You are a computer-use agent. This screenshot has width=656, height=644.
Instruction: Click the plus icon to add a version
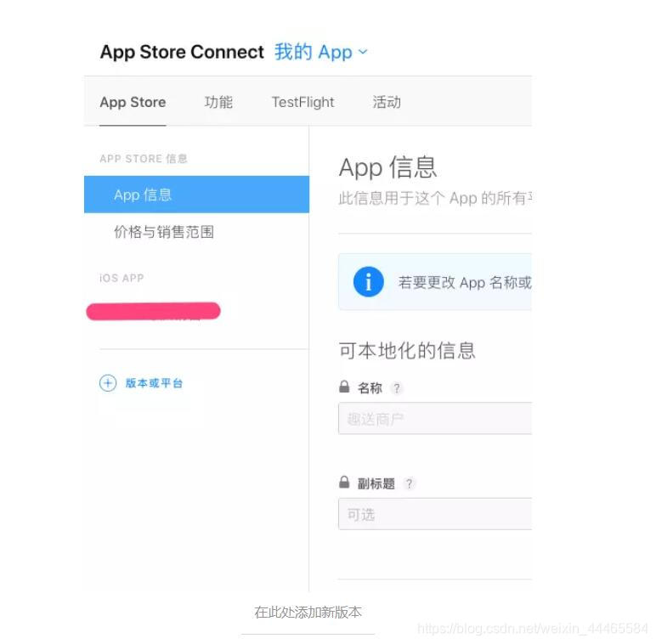tap(108, 383)
